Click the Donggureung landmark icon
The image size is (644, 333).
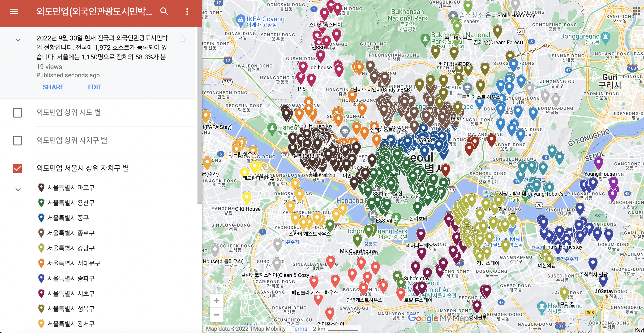coord(605,37)
